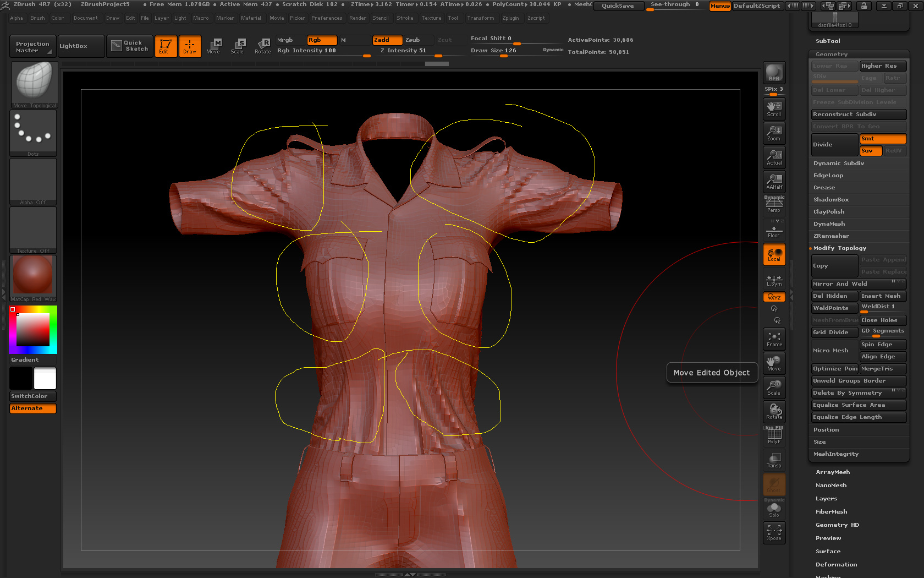Toggle the Floor grid
Image resolution: width=924 pixels, height=578 pixels.
(x=774, y=230)
